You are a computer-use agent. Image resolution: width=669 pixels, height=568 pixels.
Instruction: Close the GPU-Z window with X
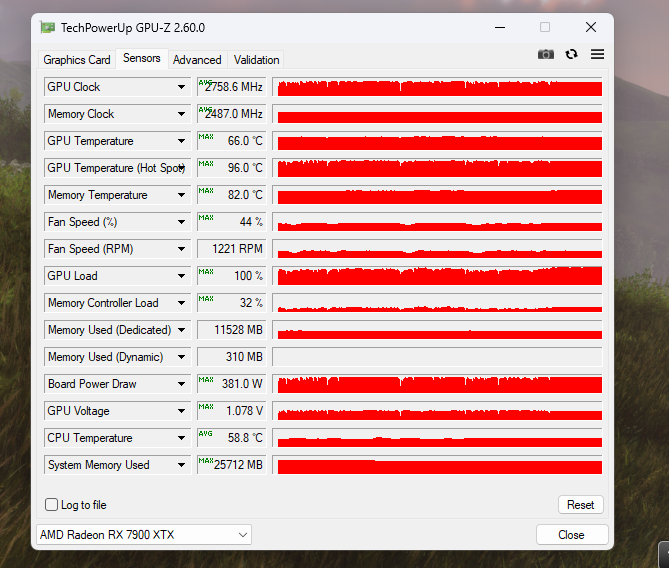click(590, 28)
